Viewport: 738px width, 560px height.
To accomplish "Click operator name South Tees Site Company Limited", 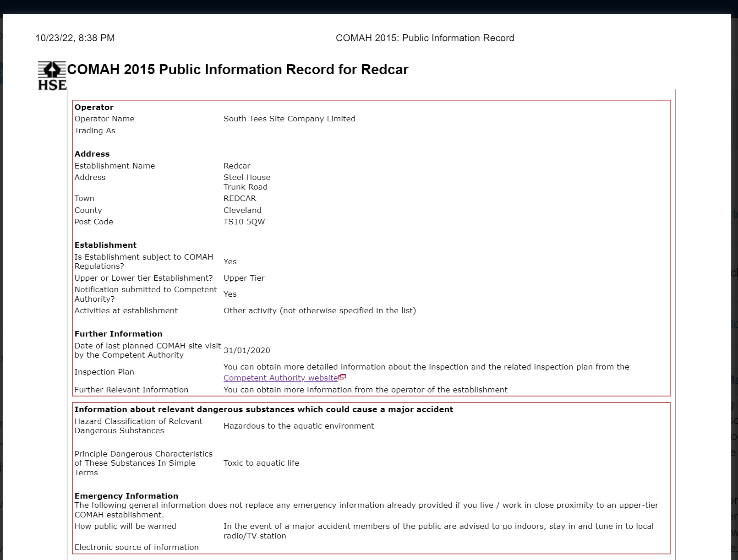I will 289,119.
